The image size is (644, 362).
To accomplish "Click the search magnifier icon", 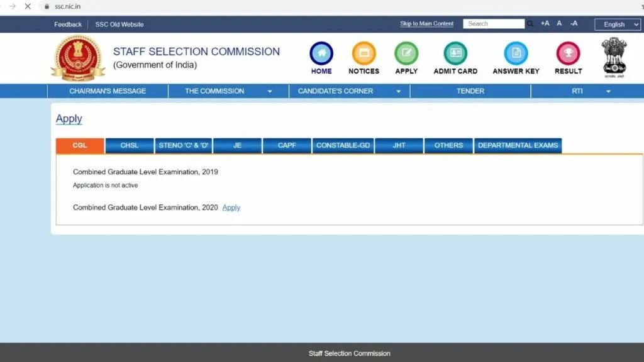I will (x=530, y=24).
